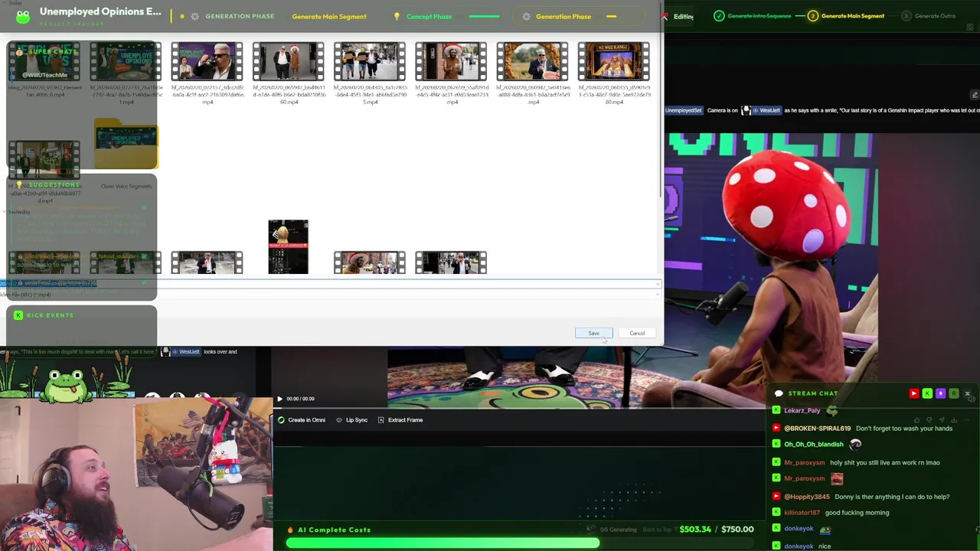Viewport: 980px width, 551px height.
Task: Click the thumbs down icon in chat
Action: [x=929, y=420]
